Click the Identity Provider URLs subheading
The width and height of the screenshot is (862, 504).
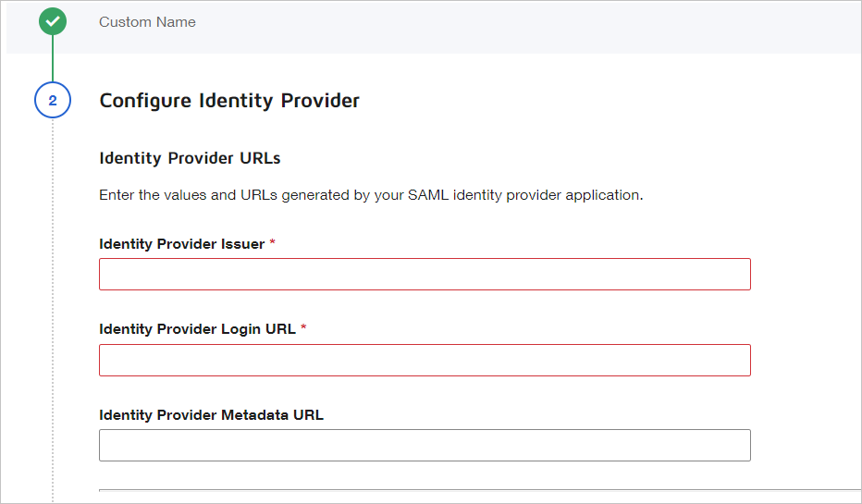190,158
